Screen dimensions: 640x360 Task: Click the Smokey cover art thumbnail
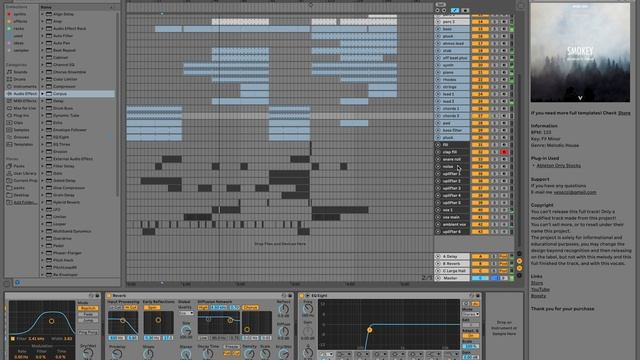tap(580, 52)
